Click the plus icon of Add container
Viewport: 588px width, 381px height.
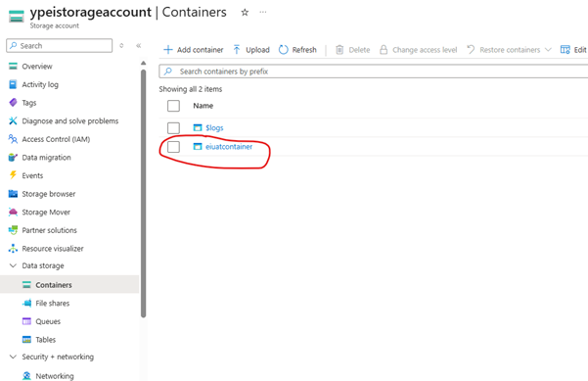[168, 50]
